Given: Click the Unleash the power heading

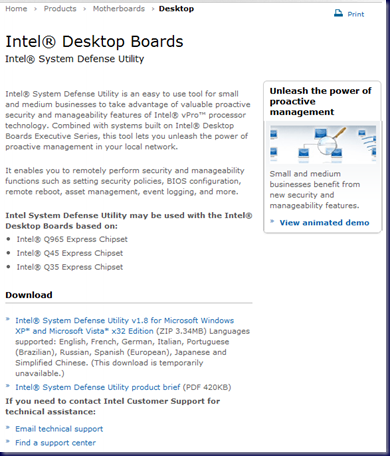Looking at the screenshot, I should tap(320, 101).
